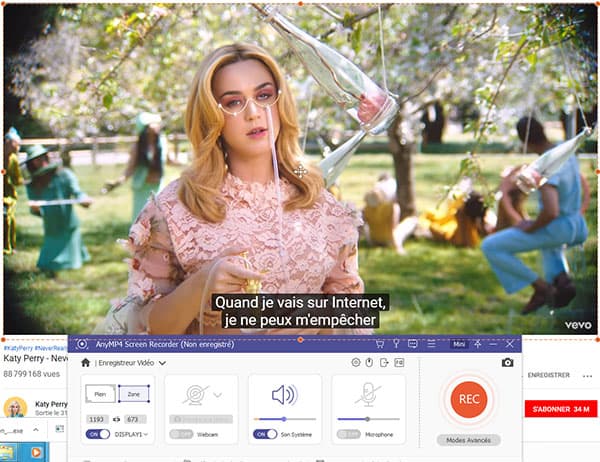Go to recorder home screen

pyautogui.click(x=86, y=363)
